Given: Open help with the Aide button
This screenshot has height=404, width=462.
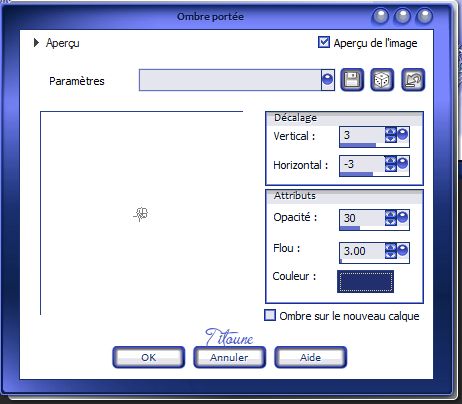Looking at the screenshot, I should click(311, 357).
